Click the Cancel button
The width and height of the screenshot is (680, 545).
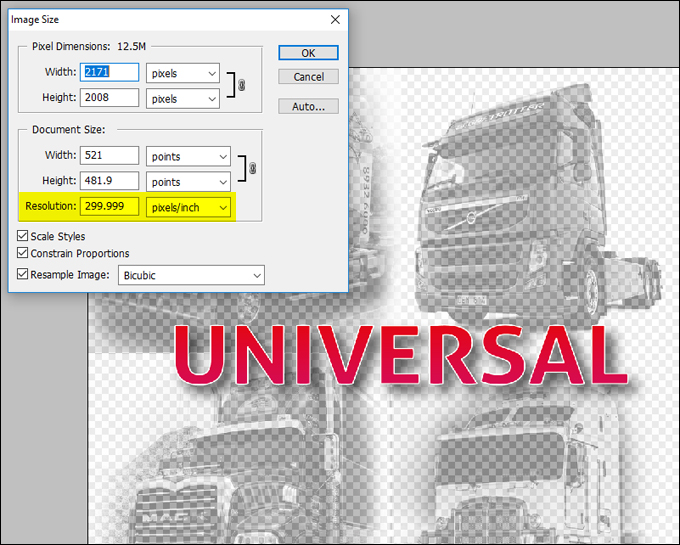[x=308, y=77]
